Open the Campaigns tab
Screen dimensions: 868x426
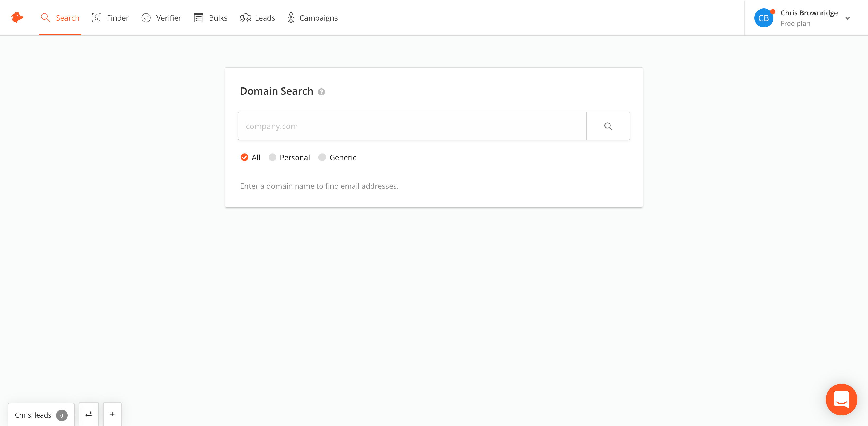[x=312, y=18]
